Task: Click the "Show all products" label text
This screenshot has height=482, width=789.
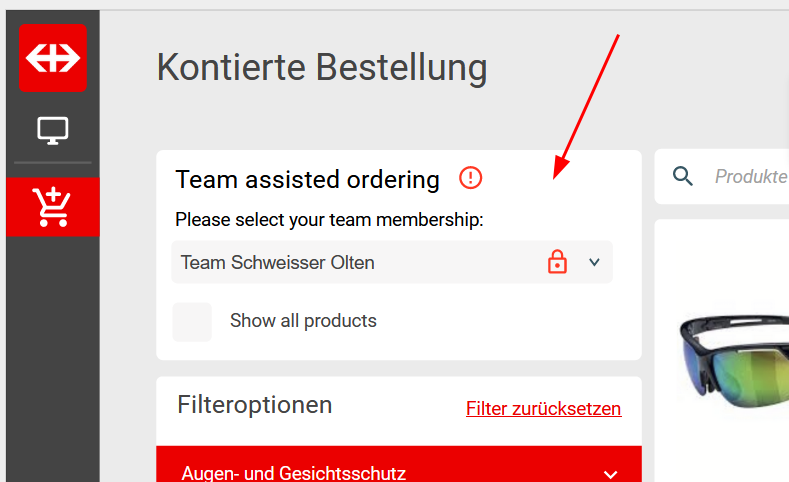Action: [x=303, y=321]
